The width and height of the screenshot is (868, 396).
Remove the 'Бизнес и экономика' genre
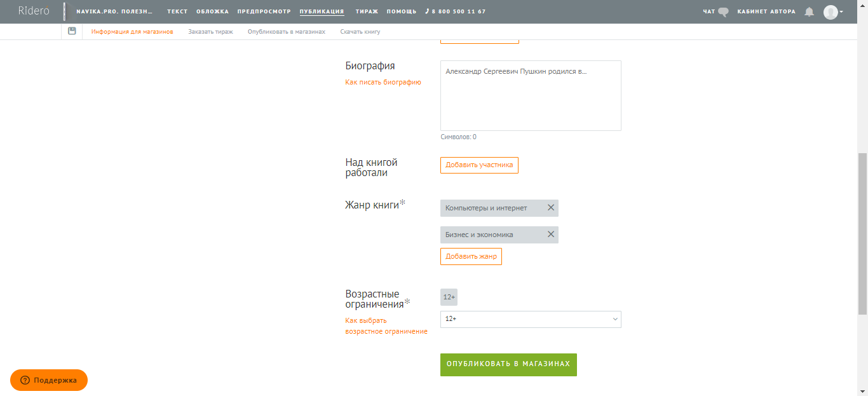(551, 235)
